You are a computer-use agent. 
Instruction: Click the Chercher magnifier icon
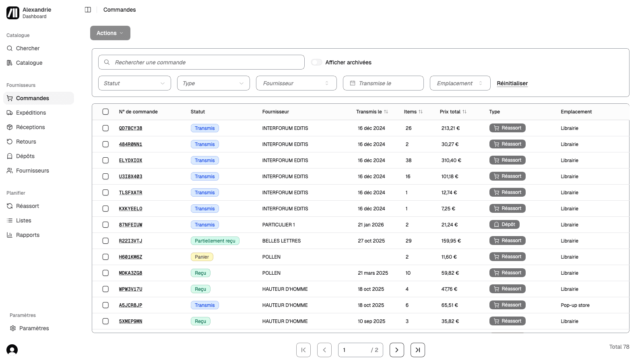[x=10, y=48]
